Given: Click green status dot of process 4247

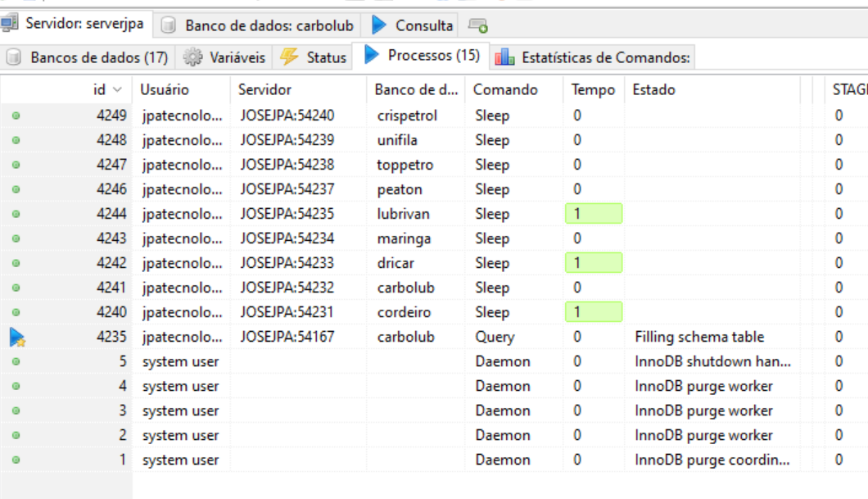Looking at the screenshot, I should (x=16, y=165).
